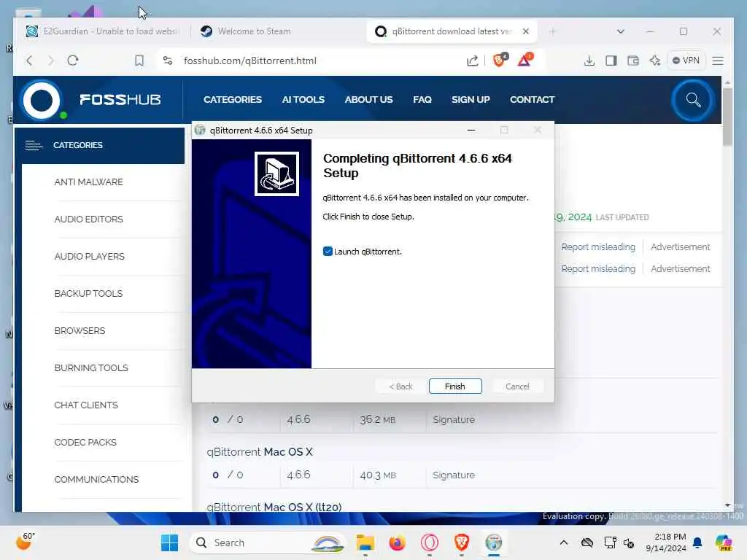This screenshot has height=560, width=747.
Task: Open the notification bell in the tray
Action: point(697,542)
